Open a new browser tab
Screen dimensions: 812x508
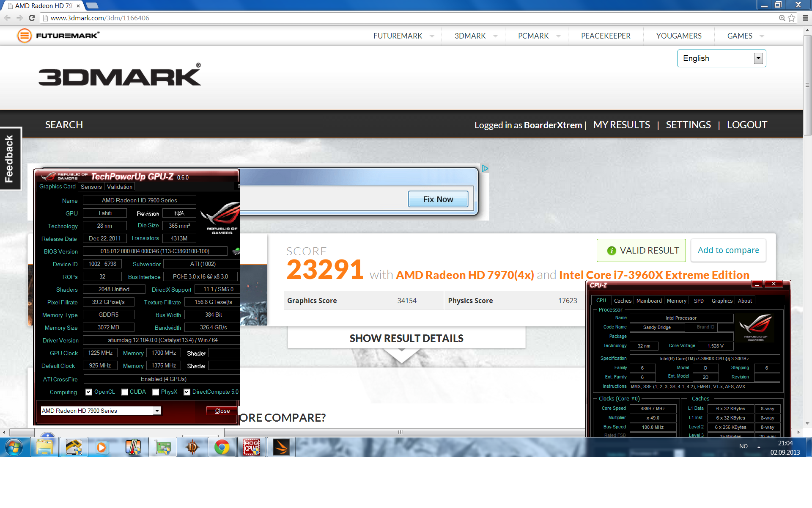pos(92,6)
